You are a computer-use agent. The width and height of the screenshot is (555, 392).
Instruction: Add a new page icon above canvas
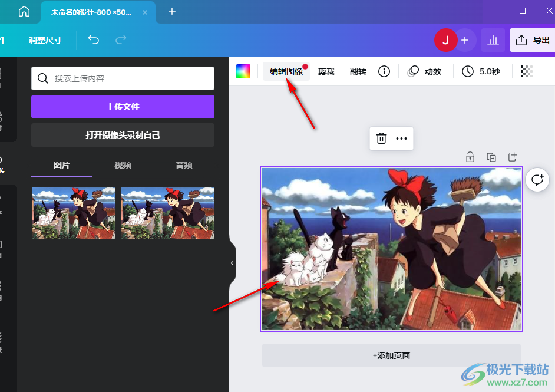pyautogui.click(x=513, y=157)
